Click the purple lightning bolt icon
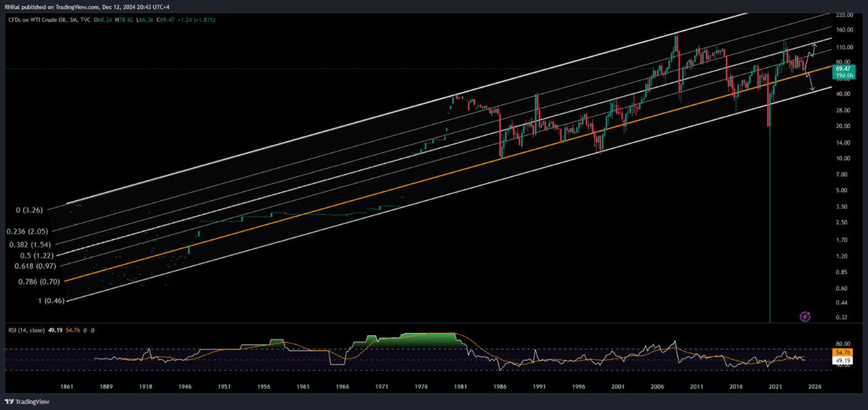The image size is (868, 410). point(805,316)
